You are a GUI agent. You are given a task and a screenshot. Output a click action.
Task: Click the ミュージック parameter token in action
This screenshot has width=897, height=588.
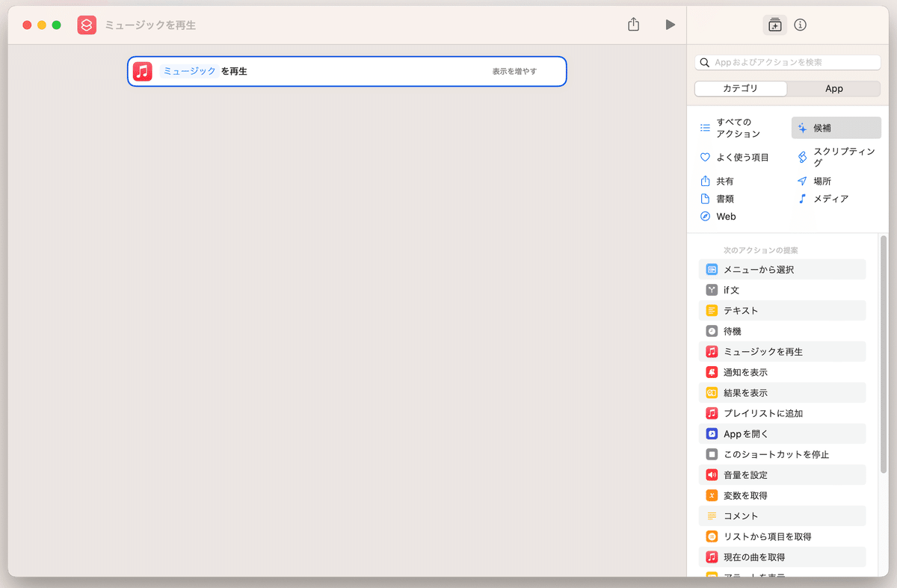pos(189,71)
